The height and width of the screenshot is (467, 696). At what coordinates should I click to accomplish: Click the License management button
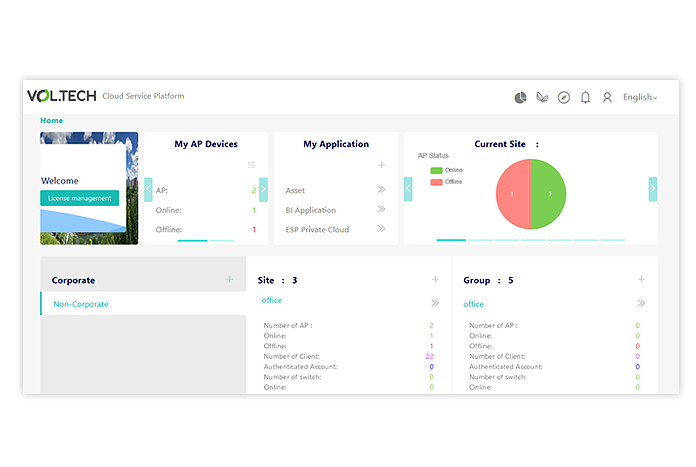[x=79, y=198]
